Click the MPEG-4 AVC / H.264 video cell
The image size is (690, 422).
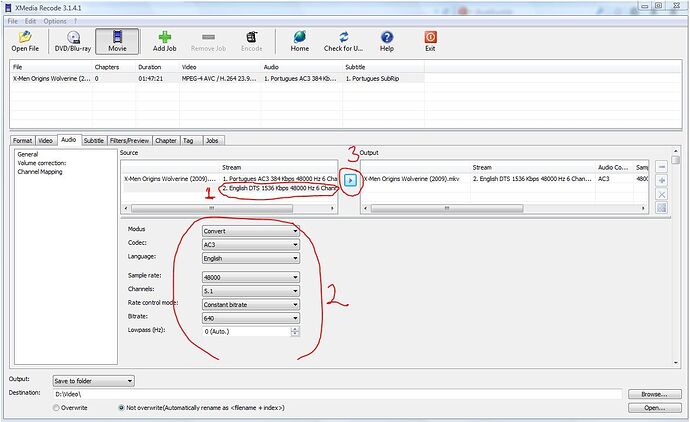tap(219, 79)
